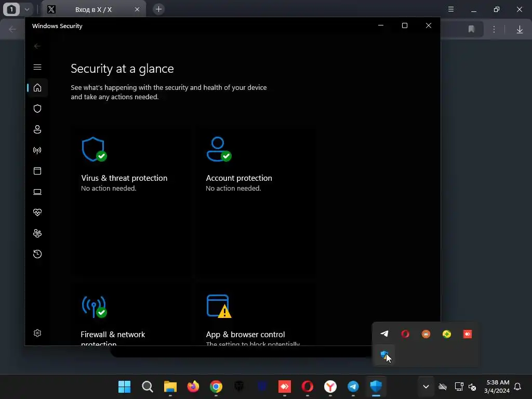This screenshot has width=532, height=399.
Task: Open Family options in the sidebar
Action: point(37,233)
